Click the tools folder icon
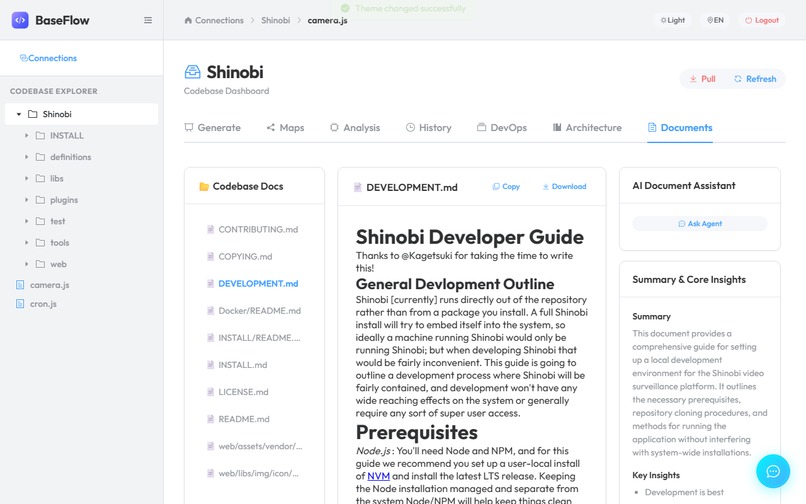The height and width of the screenshot is (504, 806). point(40,243)
